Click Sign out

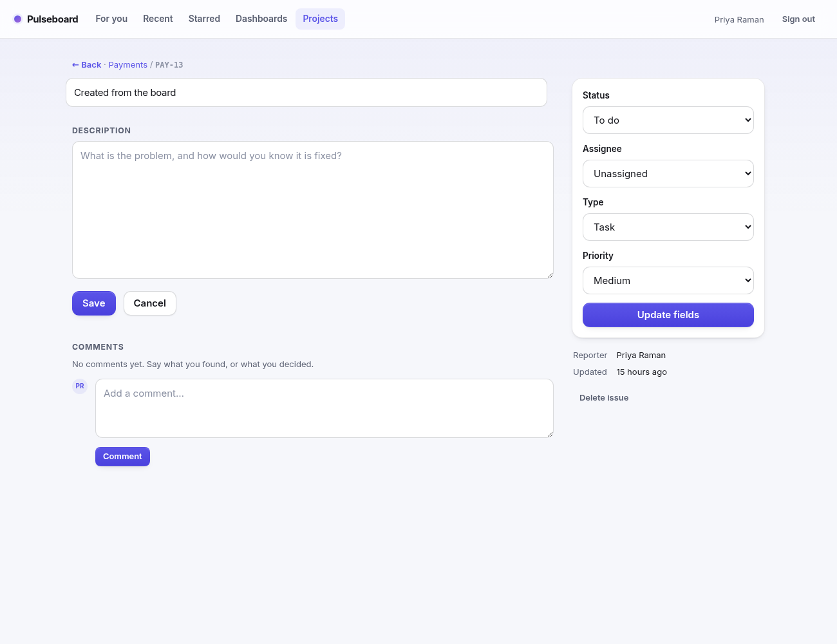[798, 19]
